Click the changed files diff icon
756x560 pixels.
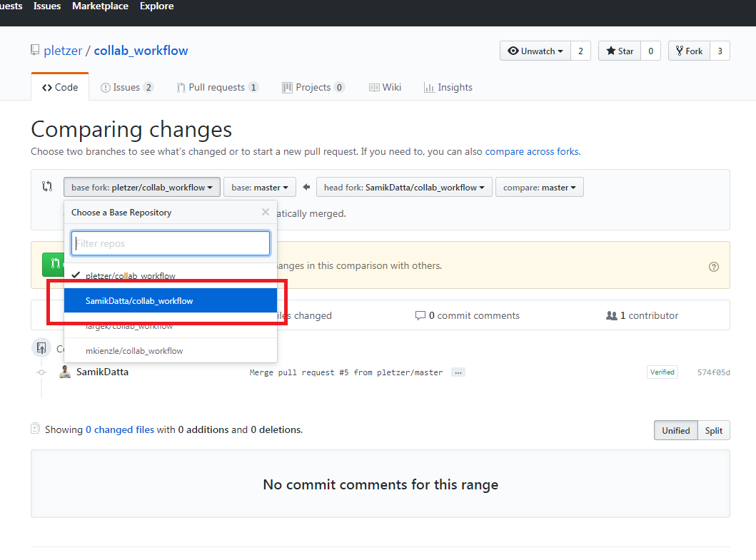coord(35,429)
